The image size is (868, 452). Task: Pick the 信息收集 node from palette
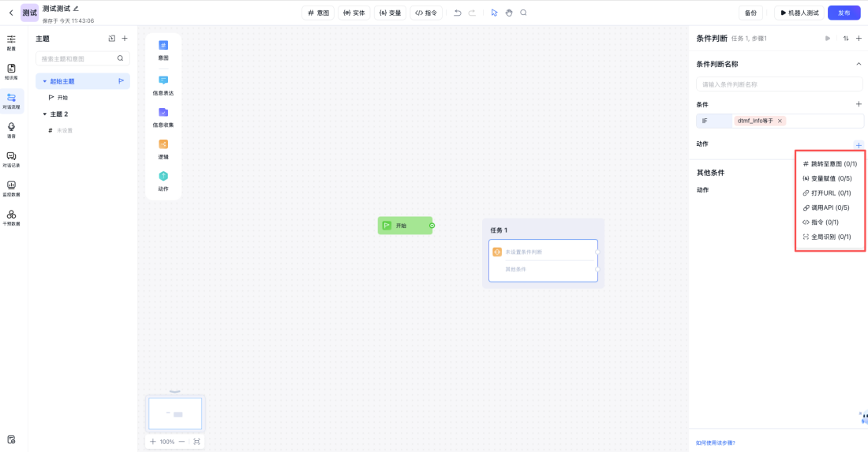pyautogui.click(x=163, y=118)
